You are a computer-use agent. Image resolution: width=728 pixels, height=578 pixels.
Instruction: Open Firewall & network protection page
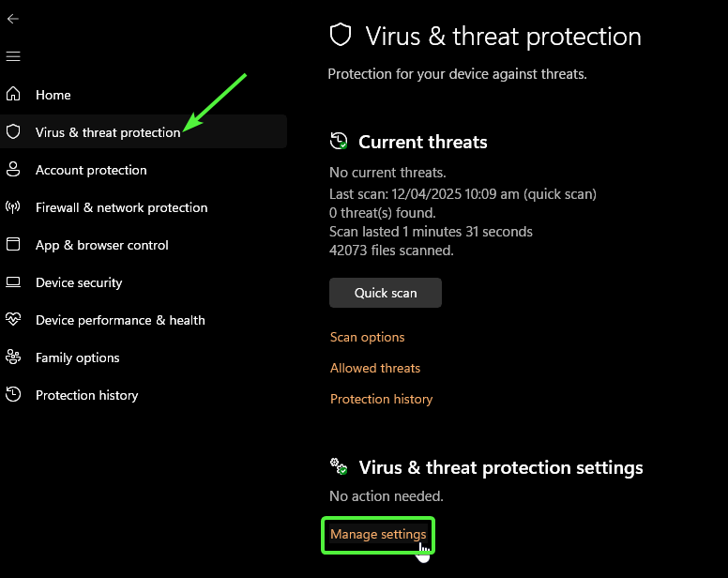[x=121, y=207]
